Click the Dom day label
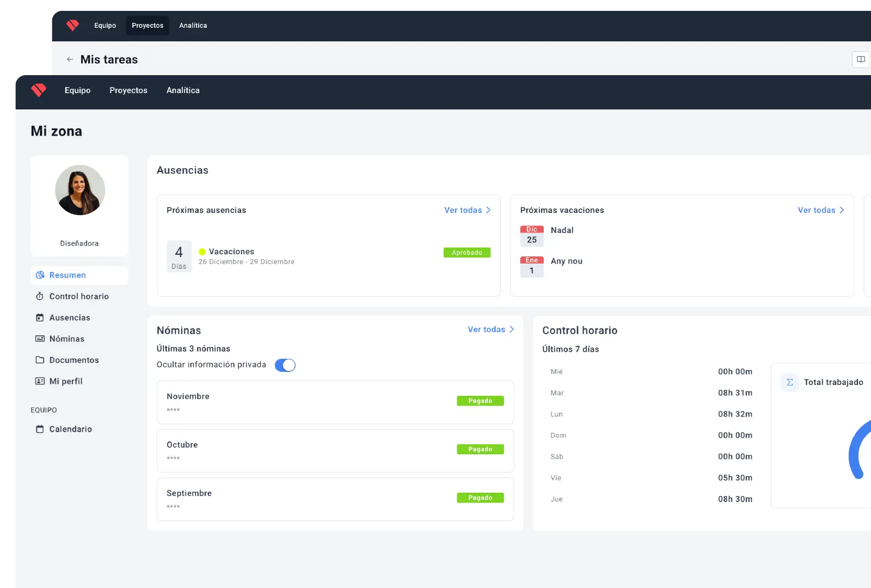871x588 pixels. point(558,436)
